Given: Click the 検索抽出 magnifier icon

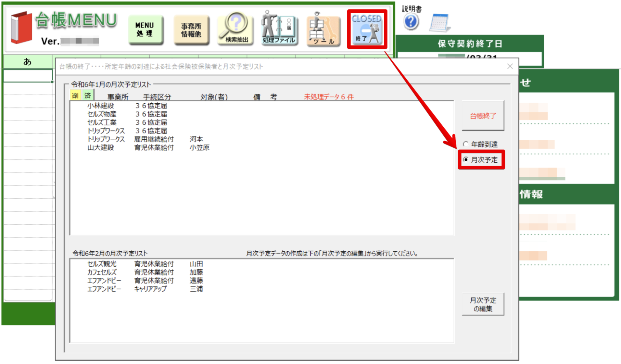Looking at the screenshot, I should [x=235, y=29].
